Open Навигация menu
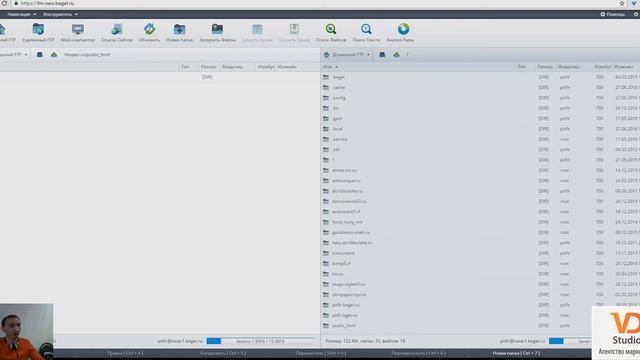 click(22, 14)
